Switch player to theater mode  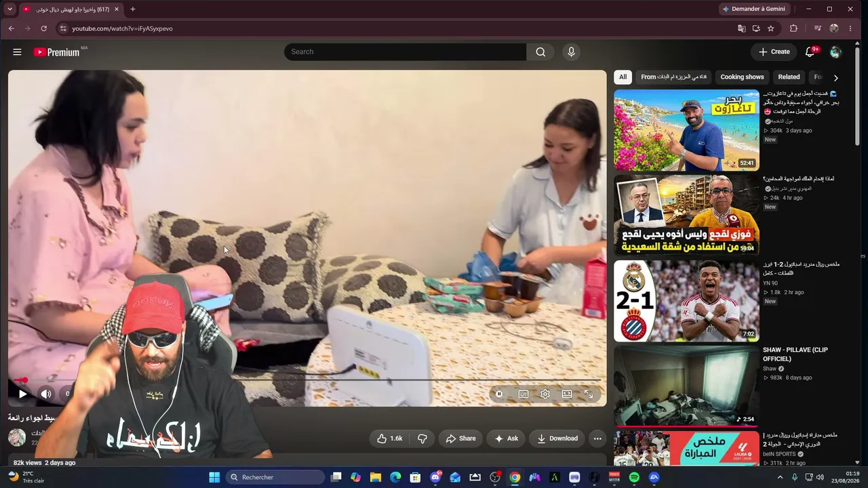(567, 394)
